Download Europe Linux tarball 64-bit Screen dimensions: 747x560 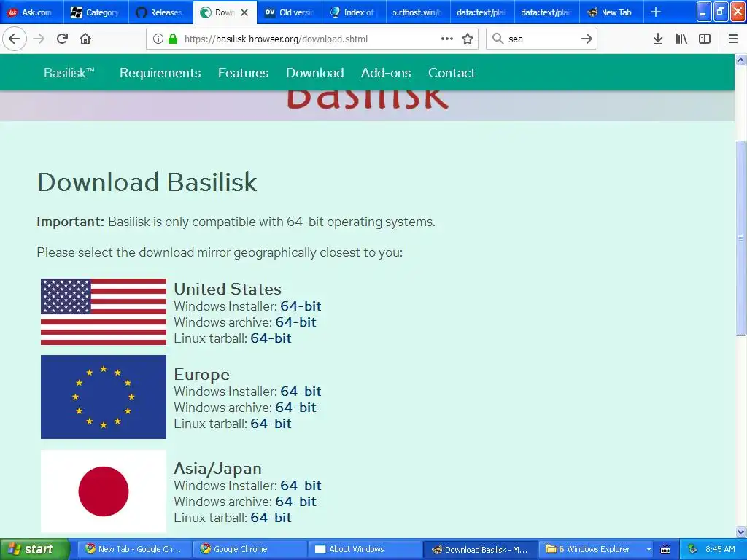click(x=271, y=424)
